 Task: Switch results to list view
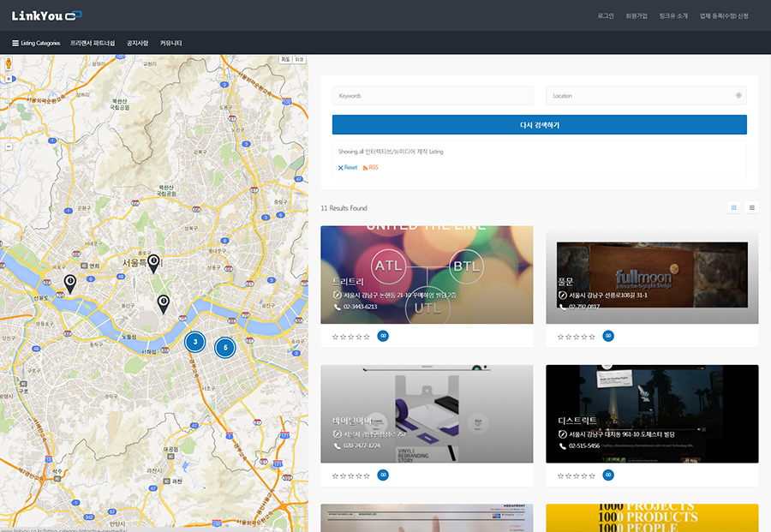[752, 207]
